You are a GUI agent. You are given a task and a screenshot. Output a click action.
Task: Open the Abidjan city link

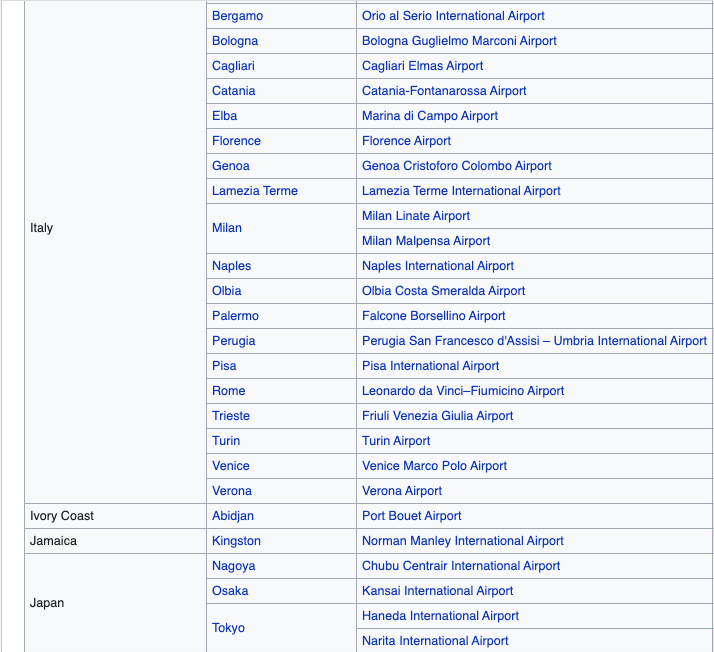pos(233,516)
